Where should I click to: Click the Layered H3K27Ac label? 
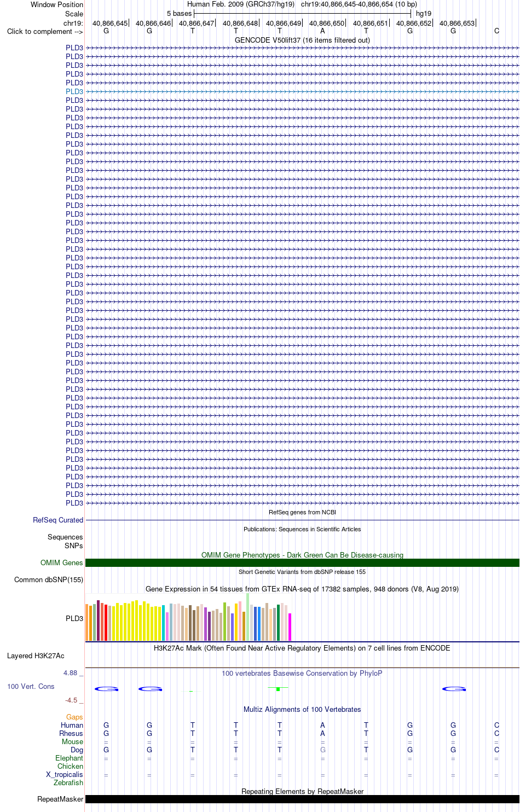(36, 656)
